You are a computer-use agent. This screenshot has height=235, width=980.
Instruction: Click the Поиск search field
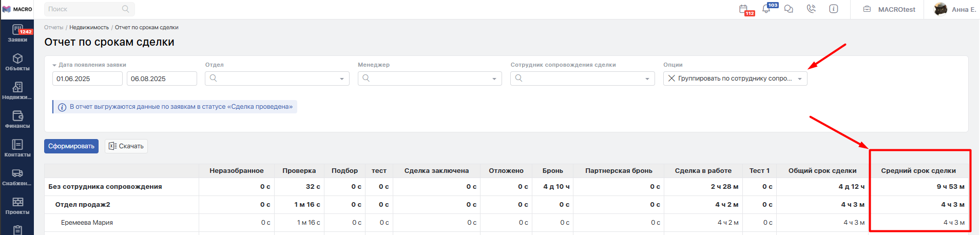click(x=85, y=9)
